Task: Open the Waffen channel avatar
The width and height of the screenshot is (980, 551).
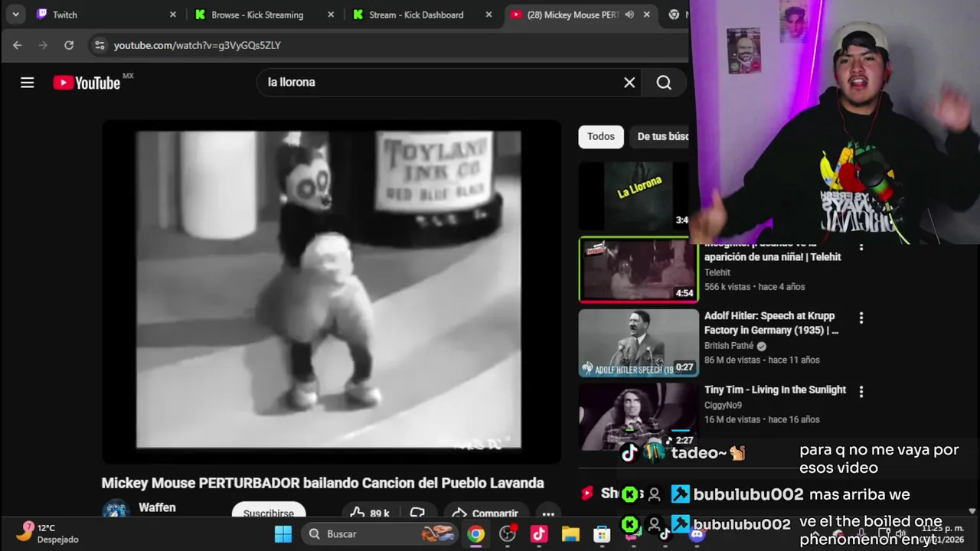Action: click(116, 510)
